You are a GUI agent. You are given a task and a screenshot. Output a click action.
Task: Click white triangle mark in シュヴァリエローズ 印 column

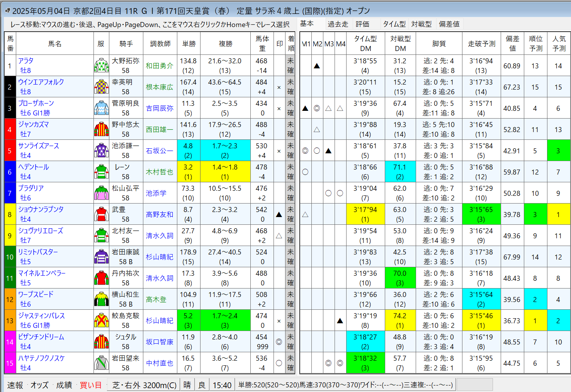pyautogui.click(x=279, y=236)
